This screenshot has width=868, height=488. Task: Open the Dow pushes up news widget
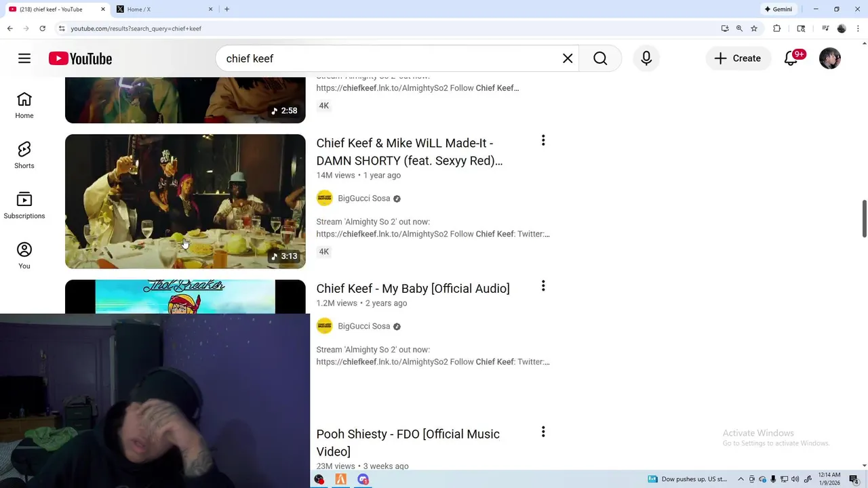point(687,479)
